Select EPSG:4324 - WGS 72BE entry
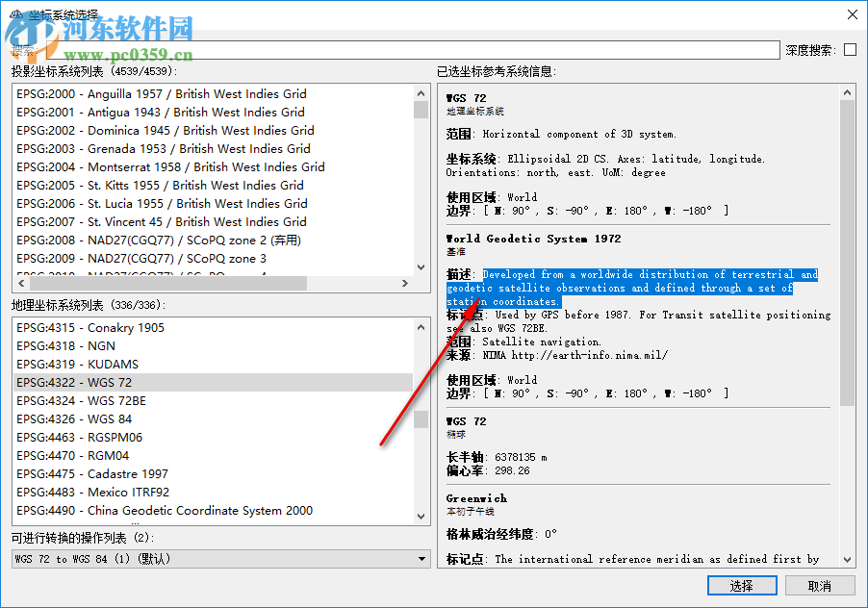 pyautogui.click(x=213, y=400)
